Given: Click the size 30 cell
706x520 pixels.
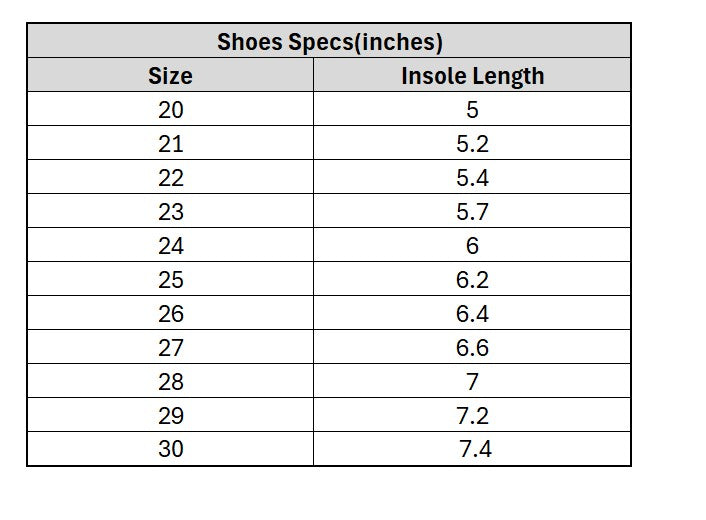Looking at the screenshot, I should tap(170, 450).
